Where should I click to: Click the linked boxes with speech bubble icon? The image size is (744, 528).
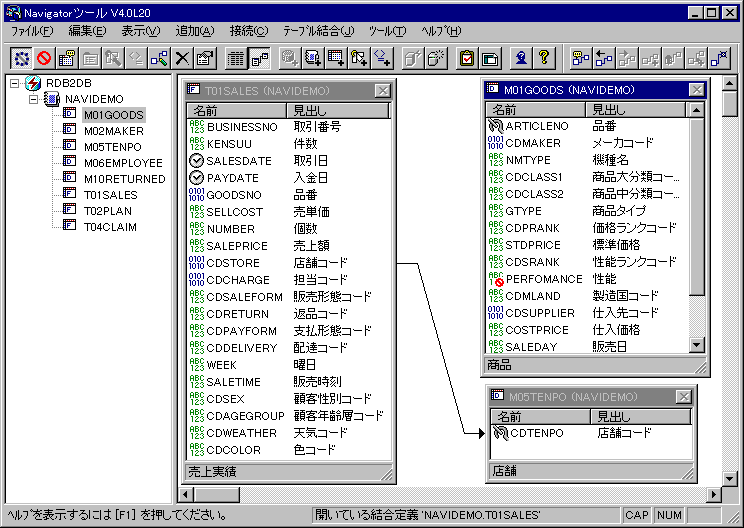tap(581, 58)
